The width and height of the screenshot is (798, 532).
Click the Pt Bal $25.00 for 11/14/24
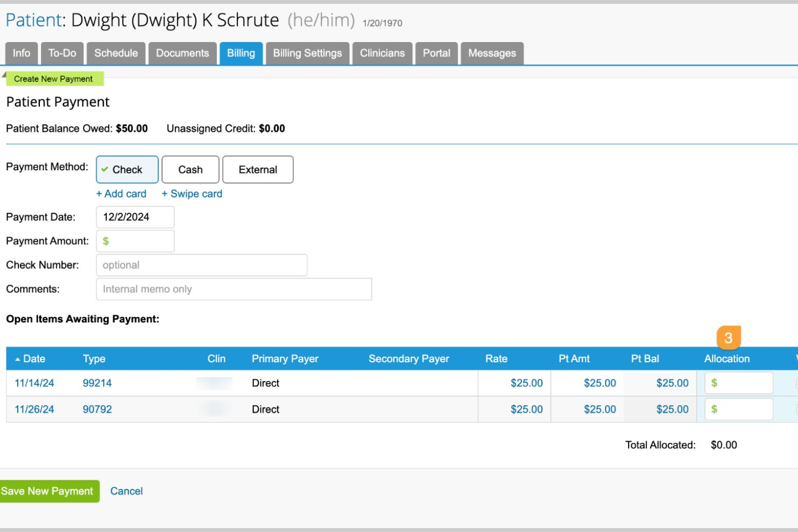pos(672,383)
